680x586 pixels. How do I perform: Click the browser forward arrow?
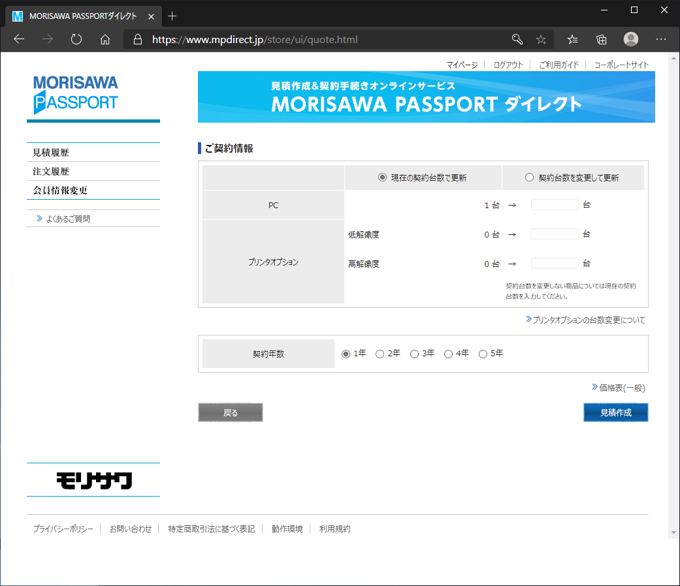pos(47,39)
